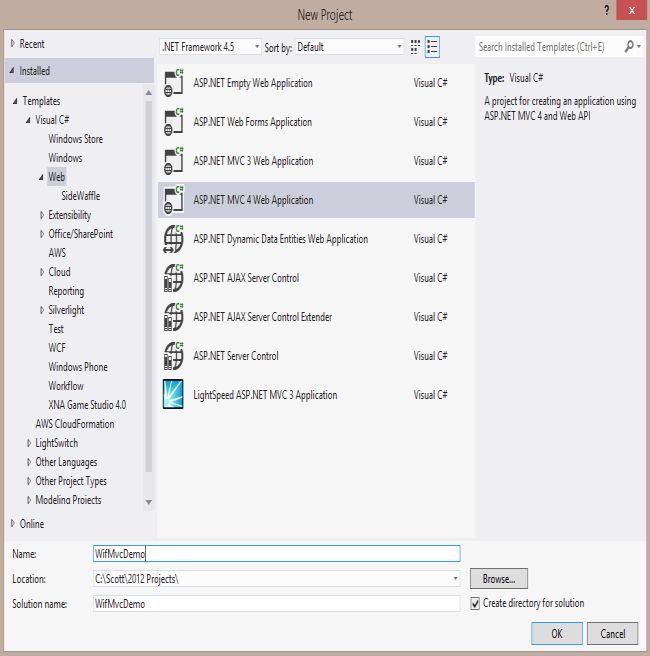Image resolution: width=650 pixels, height=656 pixels.
Task: Select the Windows Store category
Action: tap(75, 139)
